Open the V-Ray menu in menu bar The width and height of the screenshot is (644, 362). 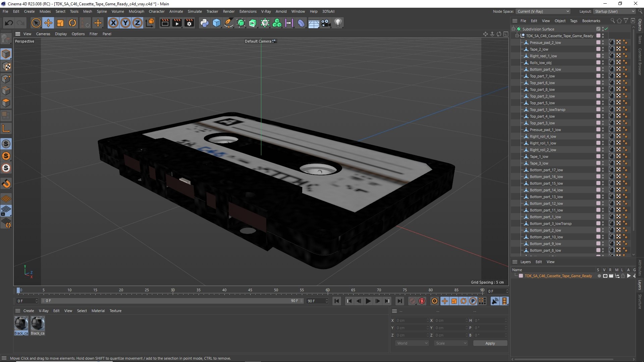[x=266, y=11]
